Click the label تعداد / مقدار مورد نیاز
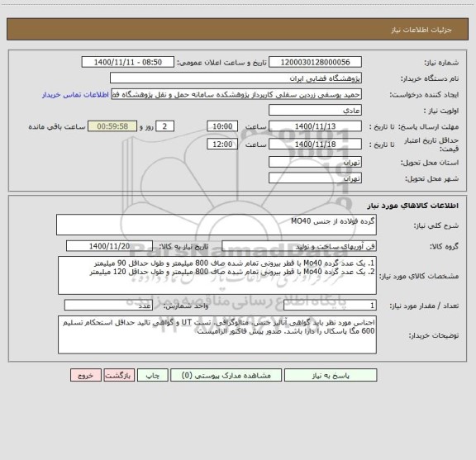Screen dimensions: 476x460 coord(425,306)
